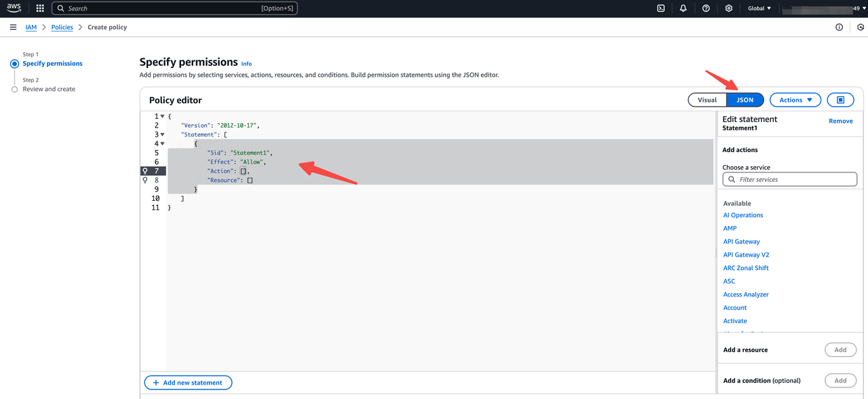
Task: Expand the policy editor to fullscreen
Action: (840, 99)
